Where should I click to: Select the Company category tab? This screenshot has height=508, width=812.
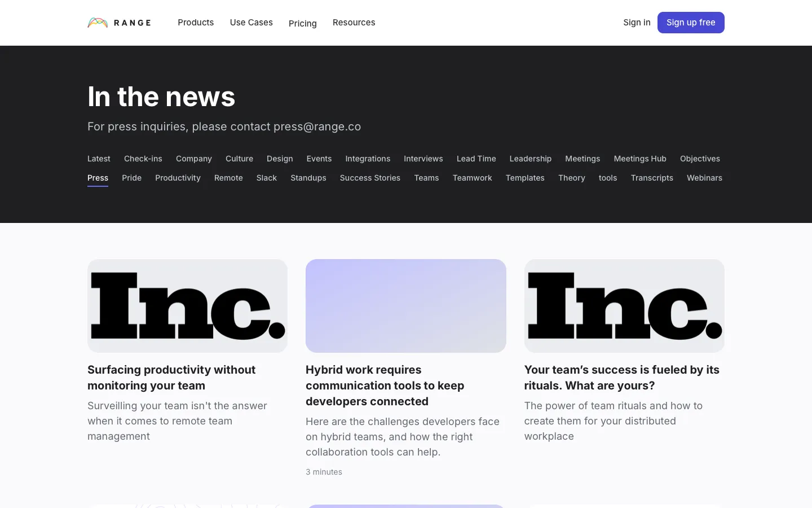[194, 159]
